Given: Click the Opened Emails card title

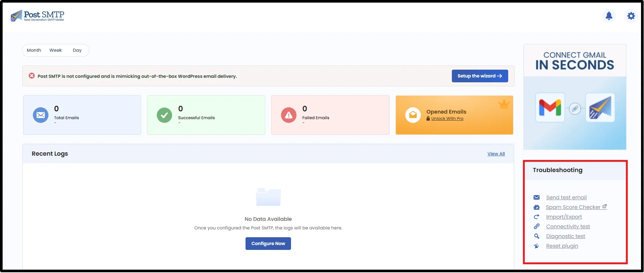Looking at the screenshot, I should click(446, 112).
